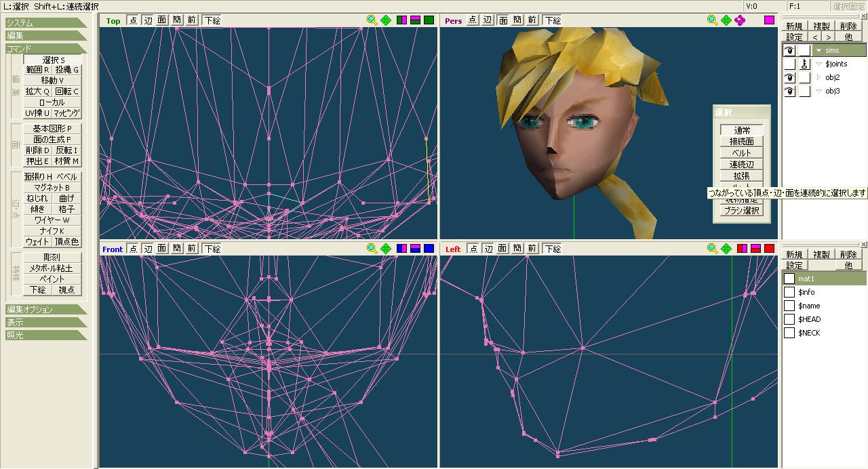Collapse the $joints tree arrow
The image size is (868, 469).
(818, 64)
